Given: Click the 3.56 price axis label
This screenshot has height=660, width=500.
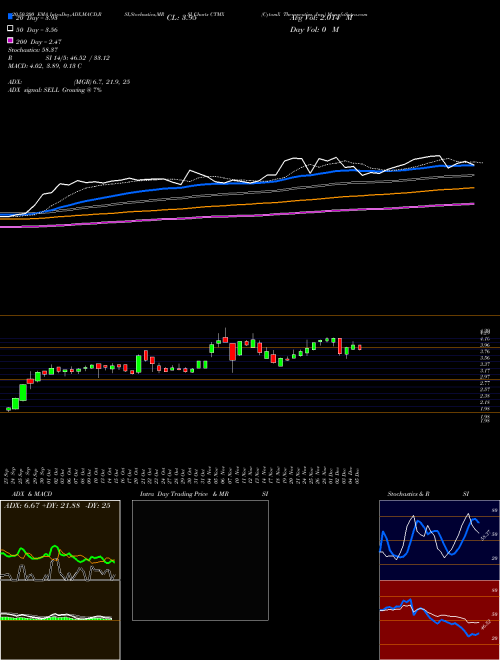Looking at the screenshot, I should [485, 357].
